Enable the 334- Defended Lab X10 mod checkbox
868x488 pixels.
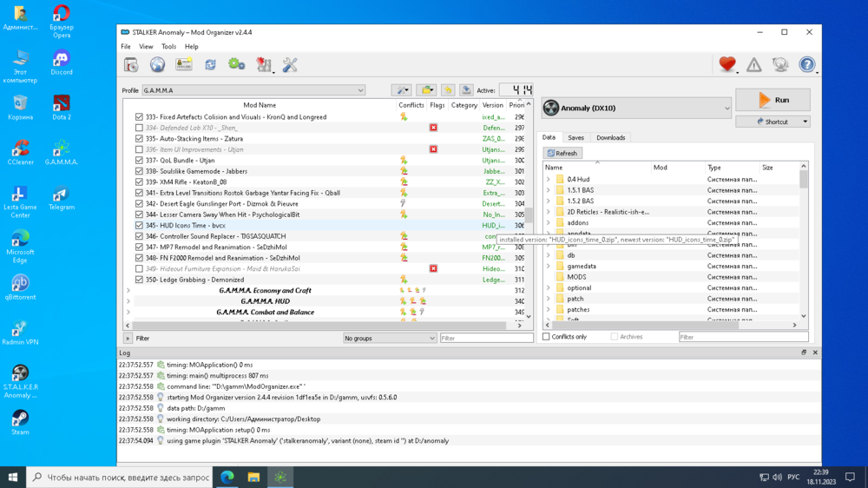(x=139, y=128)
